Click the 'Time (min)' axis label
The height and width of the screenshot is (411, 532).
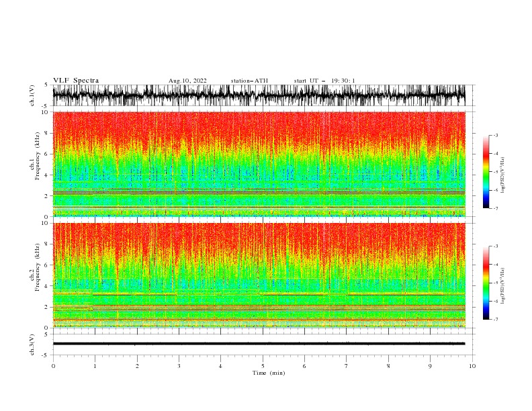[269, 373]
